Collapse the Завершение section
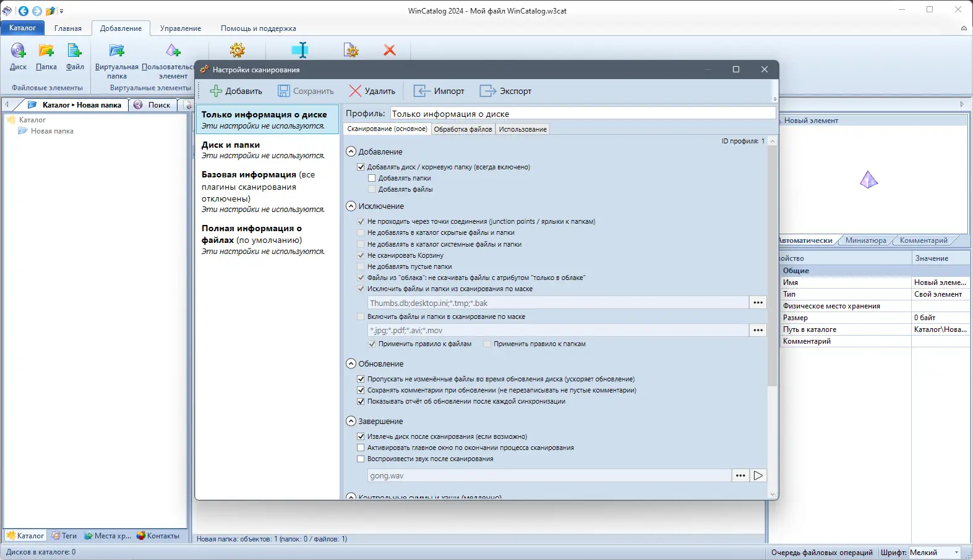973x560 pixels. (x=351, y=421)
